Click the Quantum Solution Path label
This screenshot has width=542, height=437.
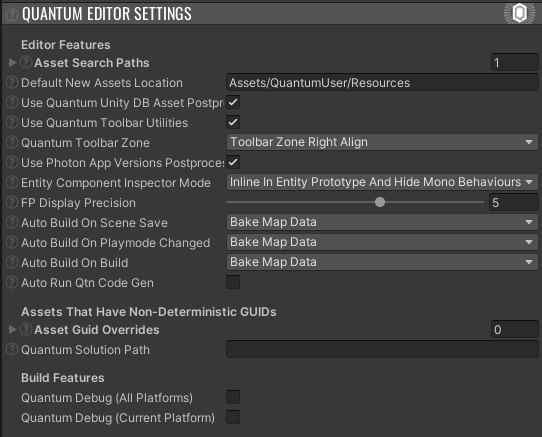(x=85, y=350)
